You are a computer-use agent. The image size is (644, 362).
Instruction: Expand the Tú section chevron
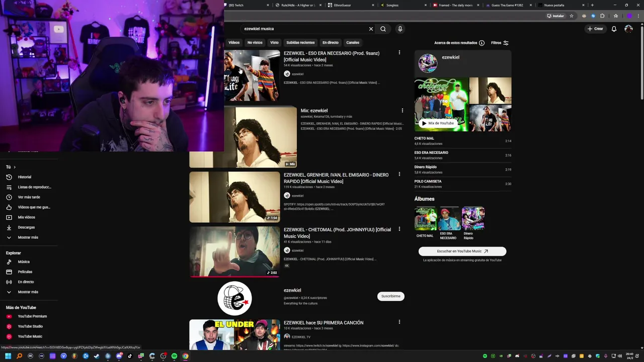(x=15, y=167)
